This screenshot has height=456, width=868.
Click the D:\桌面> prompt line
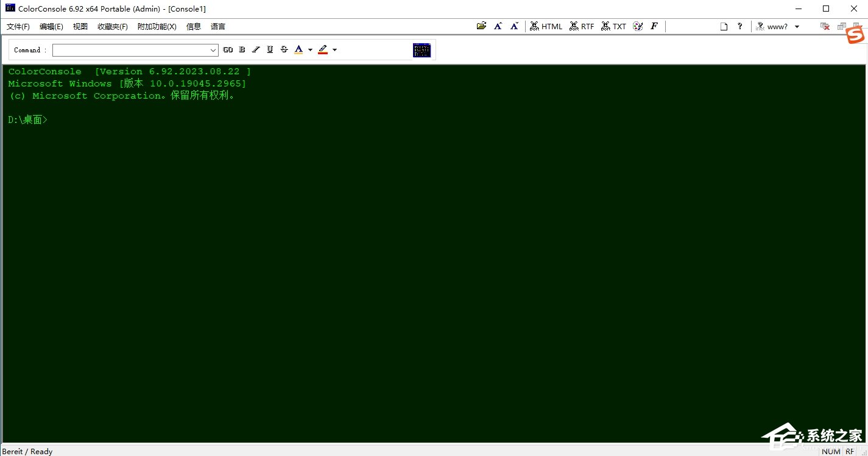click(27, 120)
